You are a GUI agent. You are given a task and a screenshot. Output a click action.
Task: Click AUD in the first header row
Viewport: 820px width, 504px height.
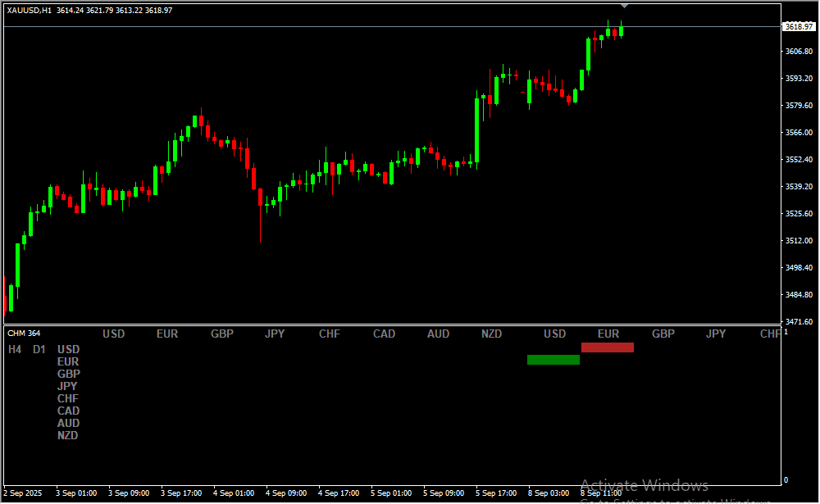(438, 334)
